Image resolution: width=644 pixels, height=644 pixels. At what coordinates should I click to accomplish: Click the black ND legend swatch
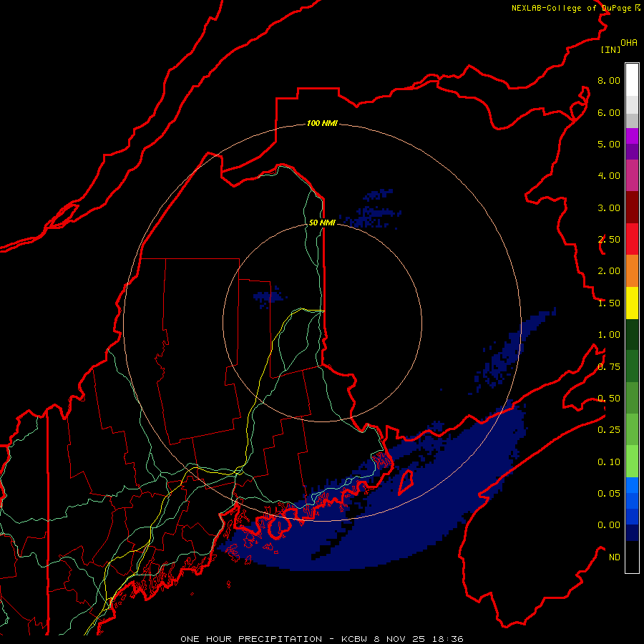[632, 557]
